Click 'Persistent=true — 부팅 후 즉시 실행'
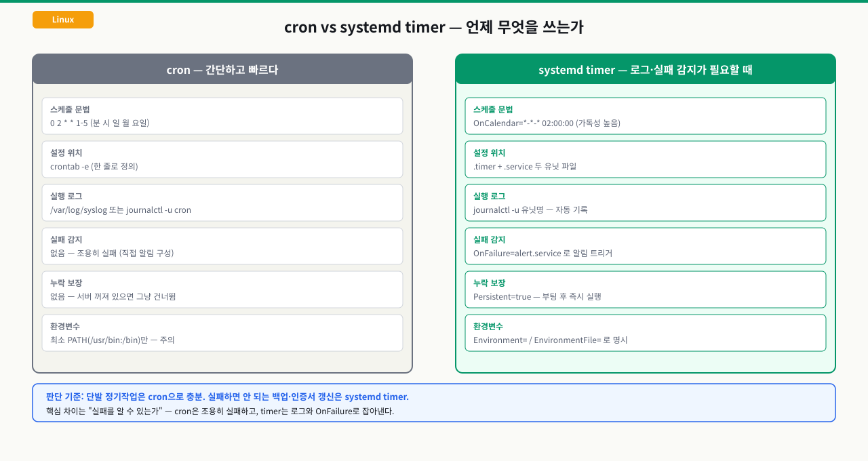Viewport: 868px width, 461px height. pyautogui.click(x=537, y=296)
